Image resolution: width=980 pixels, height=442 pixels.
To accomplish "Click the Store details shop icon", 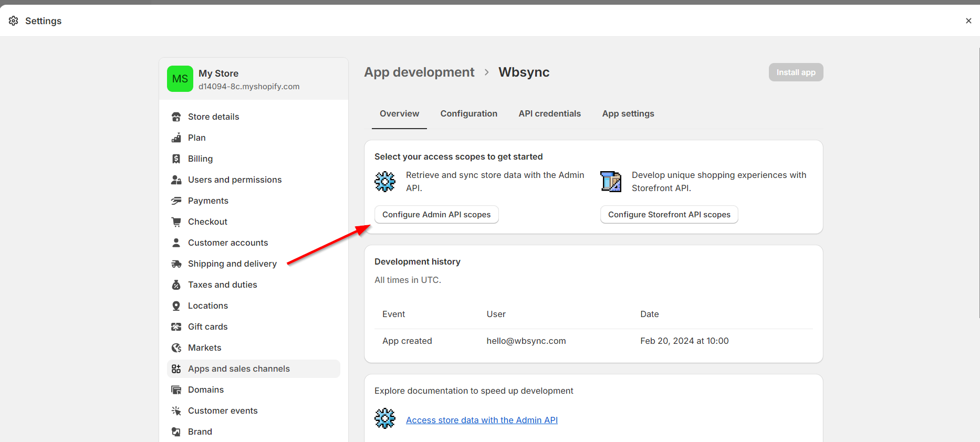I will [x=176, y=117].
